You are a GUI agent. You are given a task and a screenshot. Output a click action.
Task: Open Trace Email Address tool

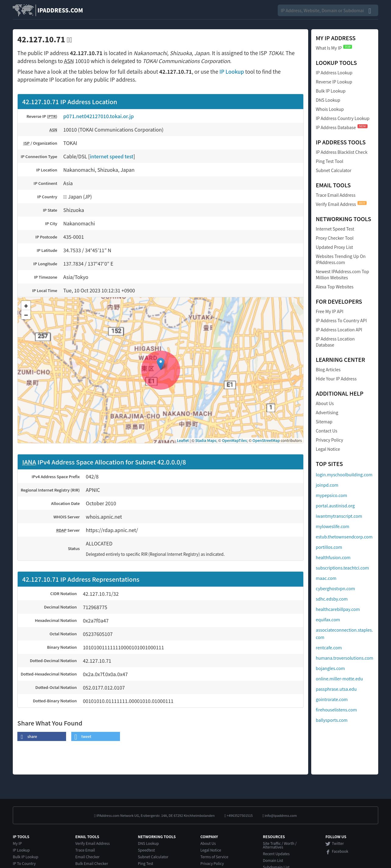(336, 195)
